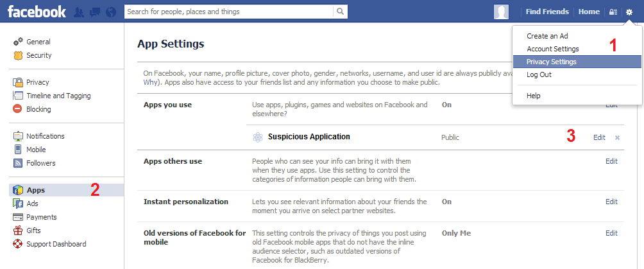Edit the Apps others use setting
The height and width of the screenshot is (269, 644).
(611, 161)
